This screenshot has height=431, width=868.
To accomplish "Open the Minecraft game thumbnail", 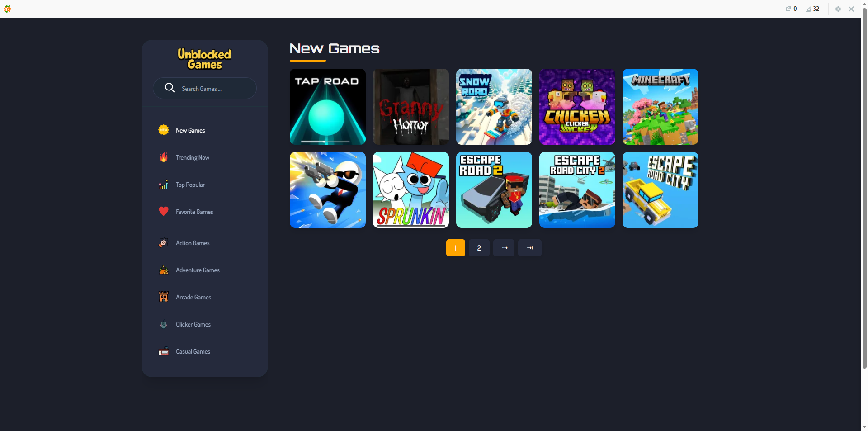I will point(660,107).
